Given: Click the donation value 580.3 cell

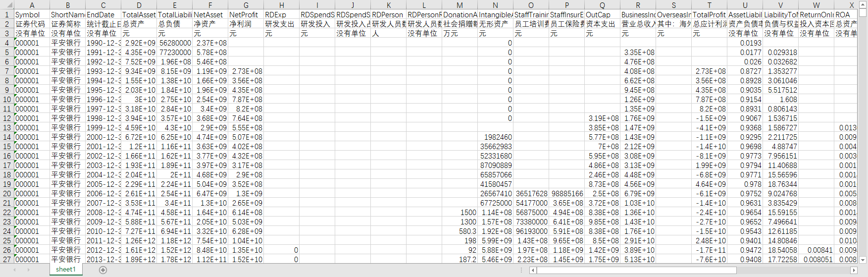Looking at the screenshot, I should (x=460, y=231).
